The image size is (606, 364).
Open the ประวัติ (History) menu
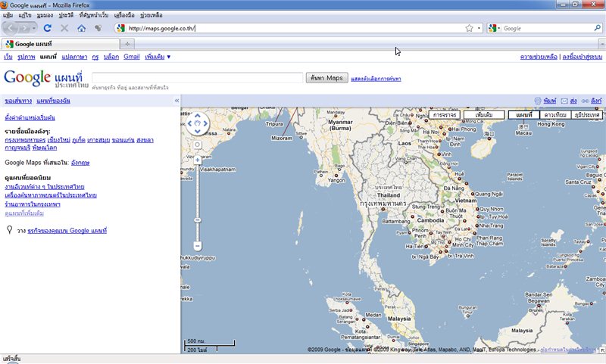click(66, 15)
